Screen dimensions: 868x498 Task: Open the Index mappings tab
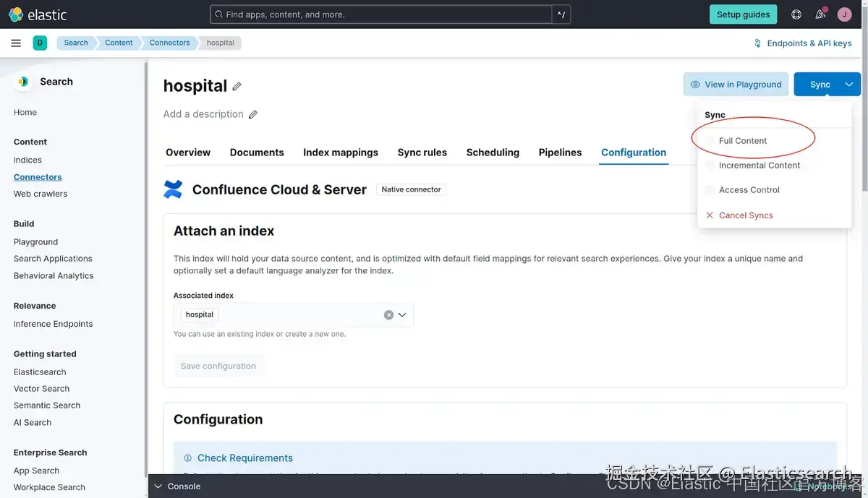[341, 153]
